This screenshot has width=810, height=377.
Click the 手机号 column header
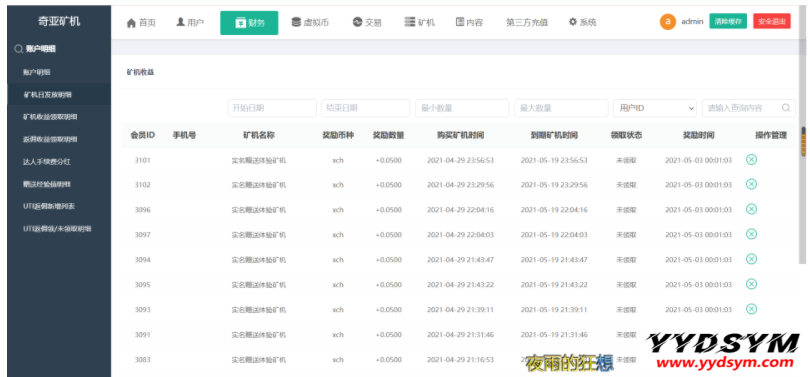184,135
